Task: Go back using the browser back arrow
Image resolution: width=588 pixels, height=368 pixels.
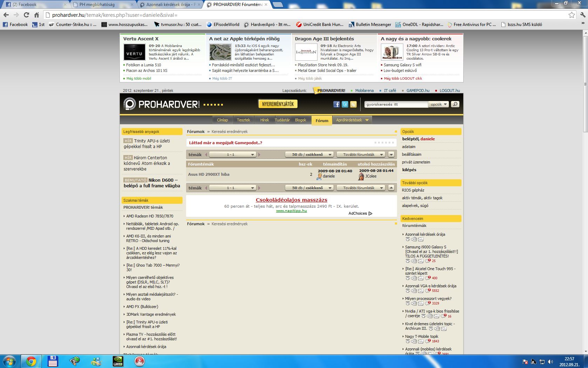Action: click(x=6, y=15)
